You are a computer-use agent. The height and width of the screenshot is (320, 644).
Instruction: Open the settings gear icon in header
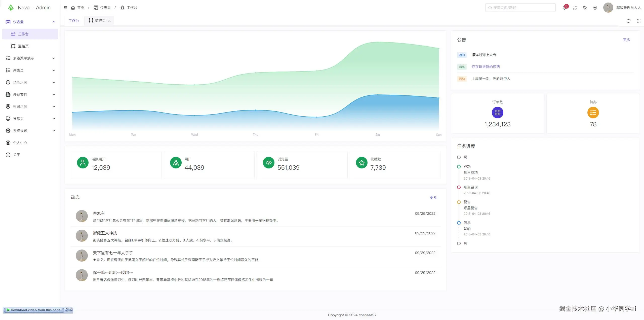point(595,8)
